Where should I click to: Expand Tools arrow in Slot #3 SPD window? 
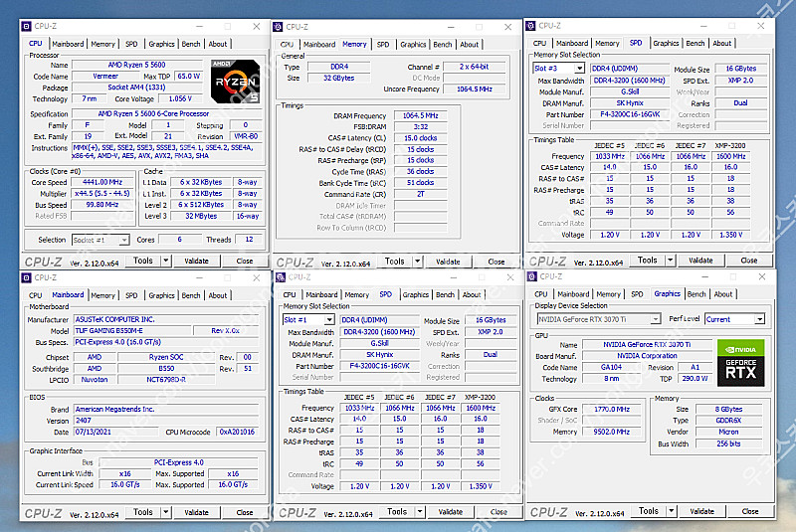670,261
